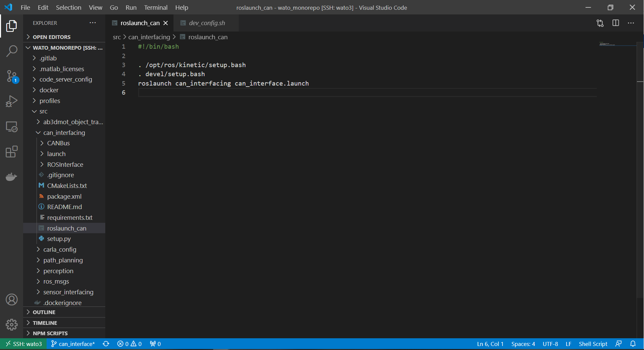Viewport: 644px width, 350px height.
Task: Click the Synchronize Changes icon
Action: click(x=106, y=344)
